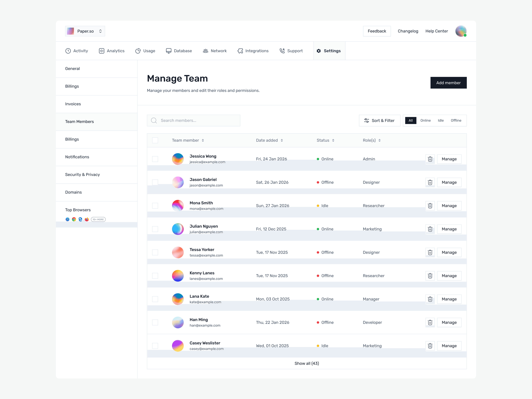Image resolution: width=532 pixels, height=399 pixels.
Task: Click the Chrome browser icon
Action: coord(74,219)
